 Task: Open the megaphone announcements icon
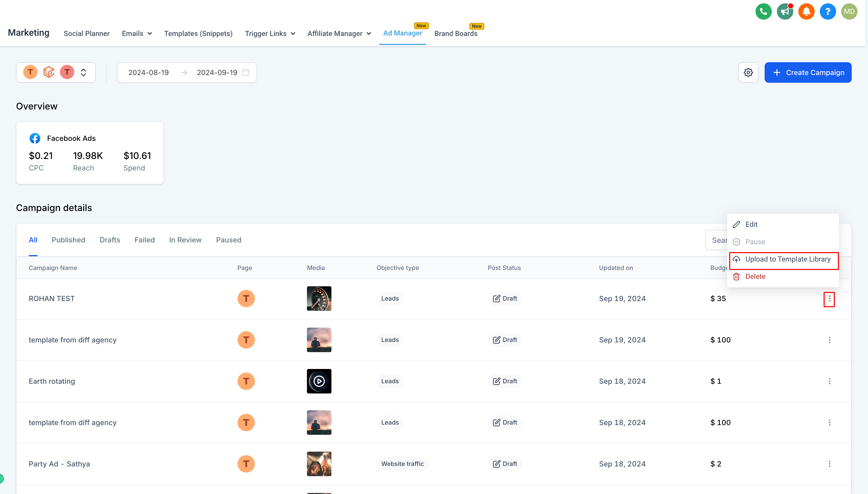785,11
